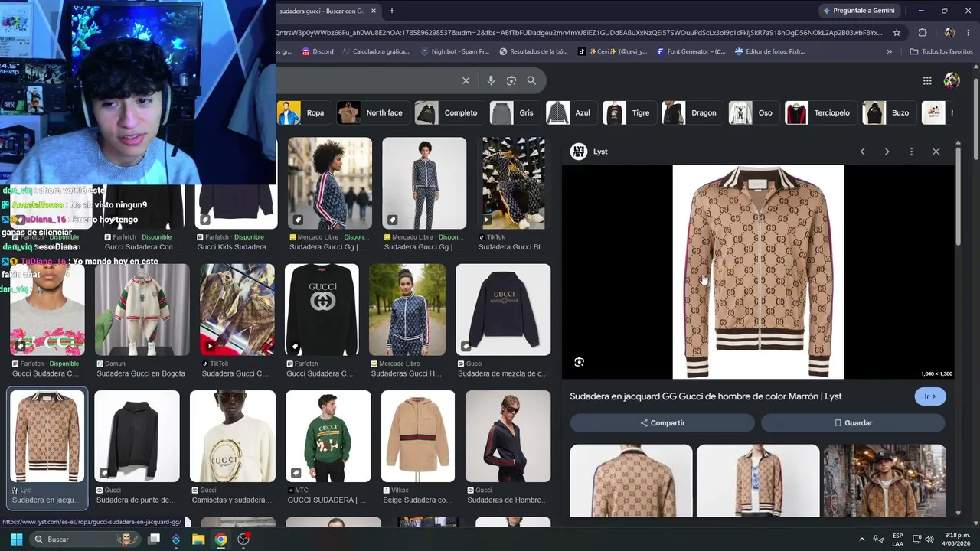Open the large Gucci jacquard jacket preview image
Viewport: 980px width, 551px height.
[x=758, y=272]
